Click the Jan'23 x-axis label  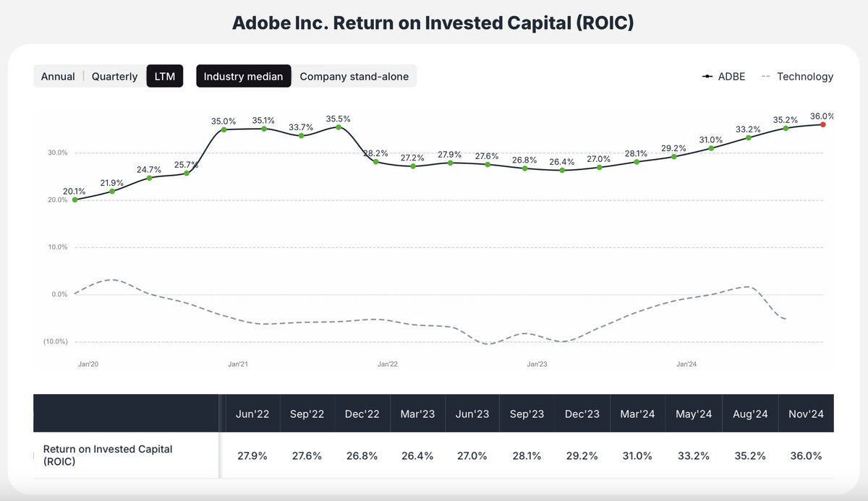point(537,364)
